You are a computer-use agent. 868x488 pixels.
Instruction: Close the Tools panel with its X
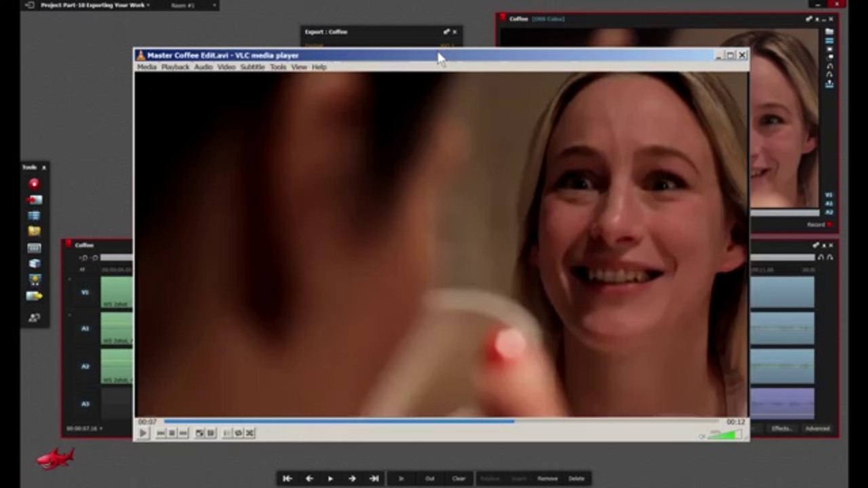click(44, 167)
